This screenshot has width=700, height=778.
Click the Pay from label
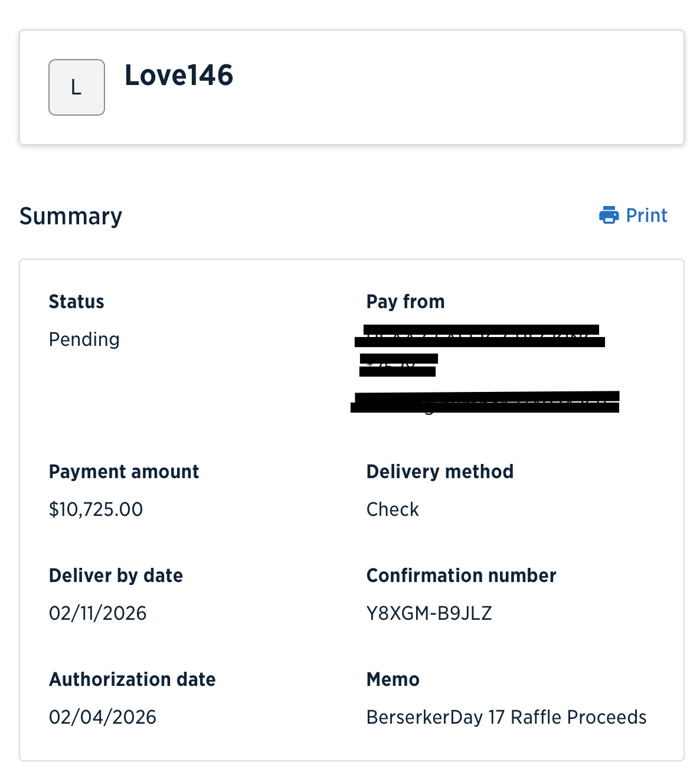[x=405, y=302]
